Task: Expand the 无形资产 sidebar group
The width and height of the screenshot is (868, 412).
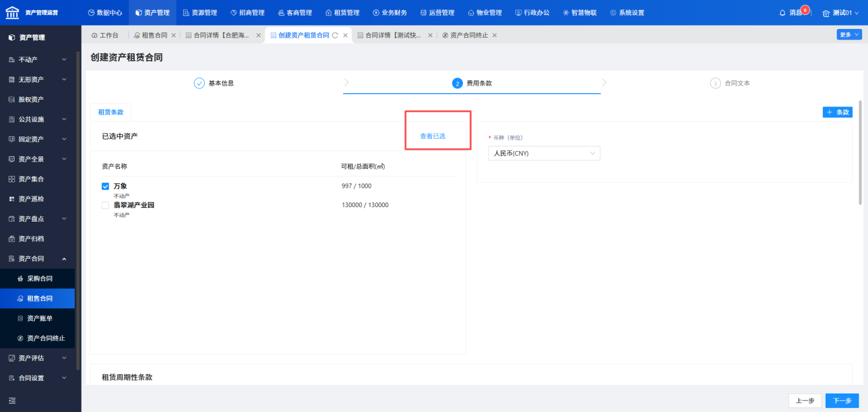Action: pyautogui.click(x=38, y=79)
